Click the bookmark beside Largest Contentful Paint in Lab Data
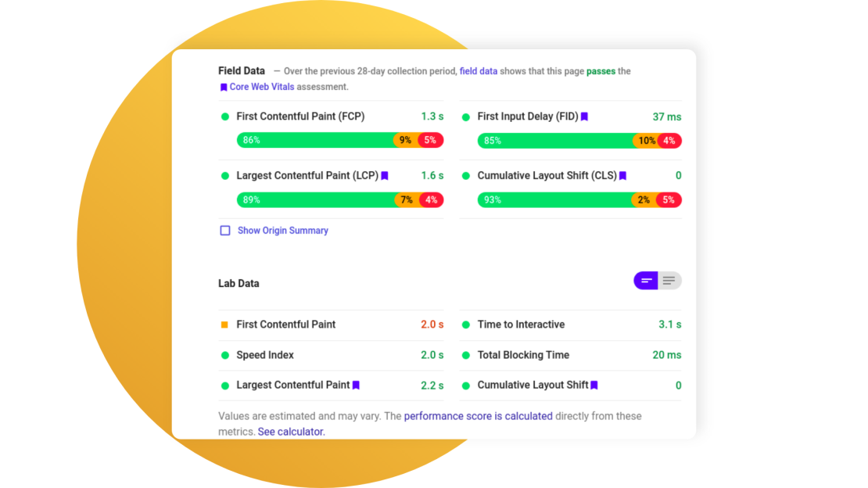Screen dimensions: 868x488 click(356, 386)
